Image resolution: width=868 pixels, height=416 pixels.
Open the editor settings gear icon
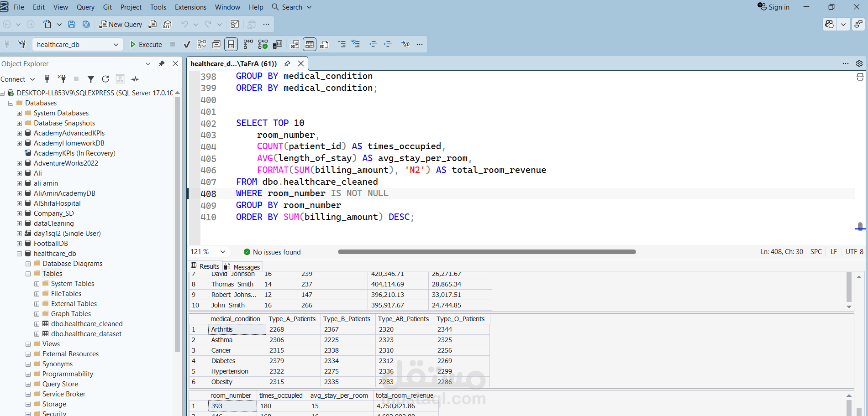click(859, 63)
